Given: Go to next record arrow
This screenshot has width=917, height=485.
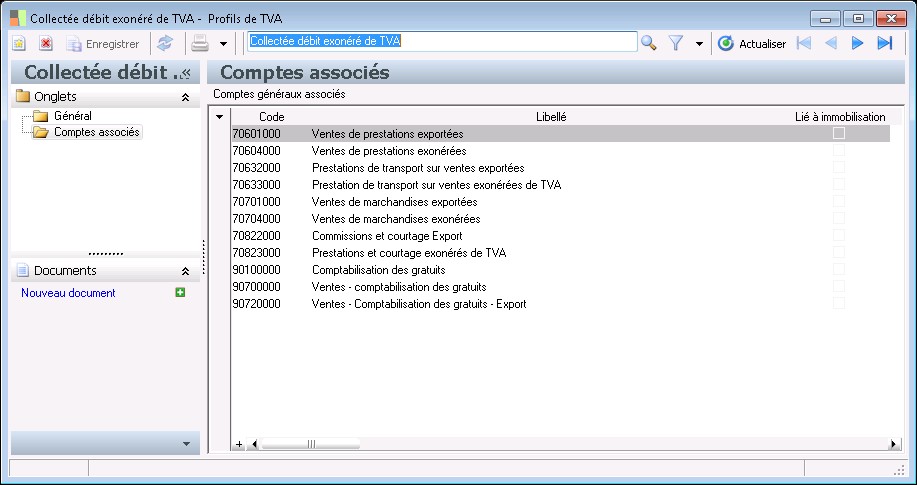Looking at the screenshot, I should coord(857,43).
